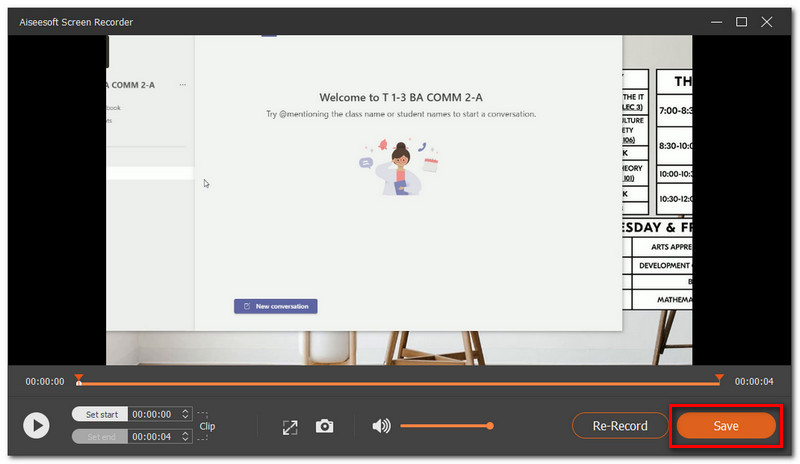The width and height of the screenshot is (800, 464).
Task: Maximize the Screen Recorder window
Action: click(741, 22)
